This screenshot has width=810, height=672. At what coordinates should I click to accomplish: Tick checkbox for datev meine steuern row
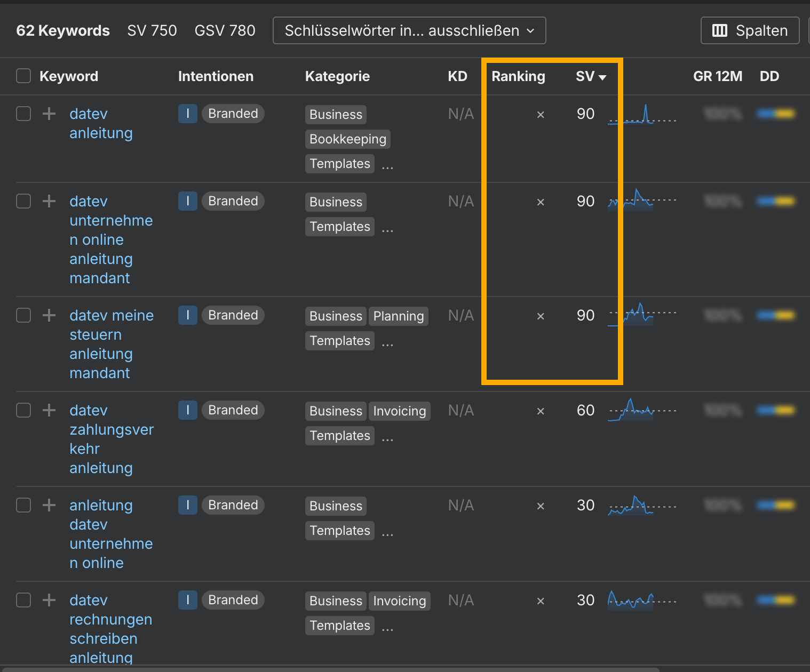pos(23,315)
